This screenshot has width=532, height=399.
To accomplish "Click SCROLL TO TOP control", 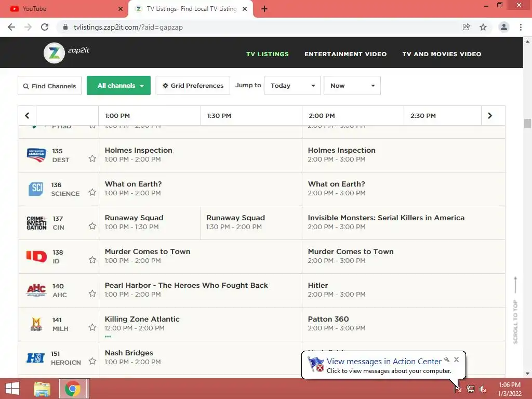I will coord(515,310).
